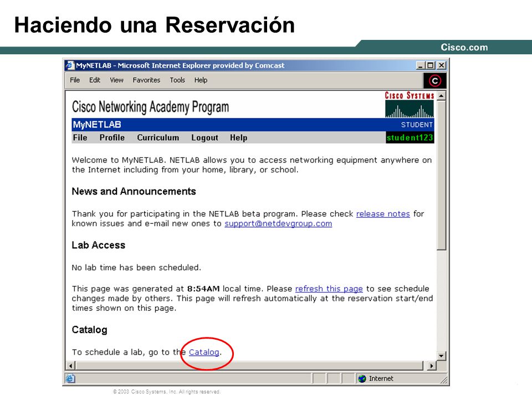Click the Internet zone status text
The width and height of the screenshot is (532, 399).
[x=381, y=378]
